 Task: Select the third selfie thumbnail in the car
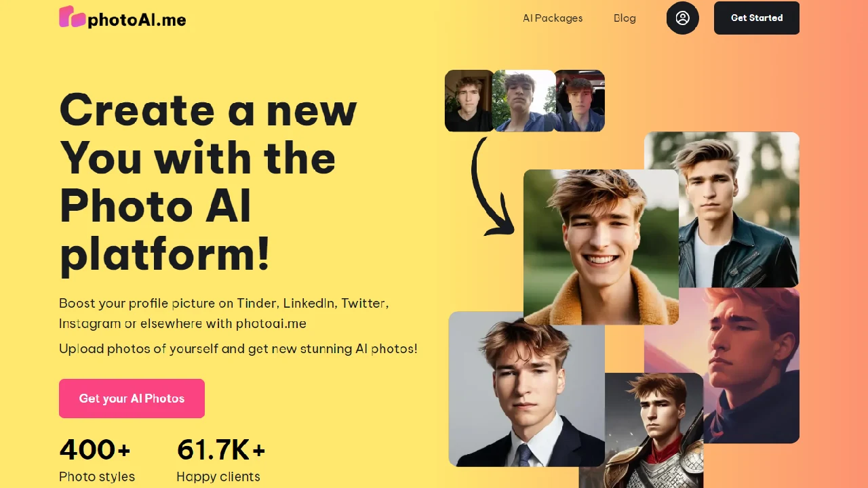point(580,101)
